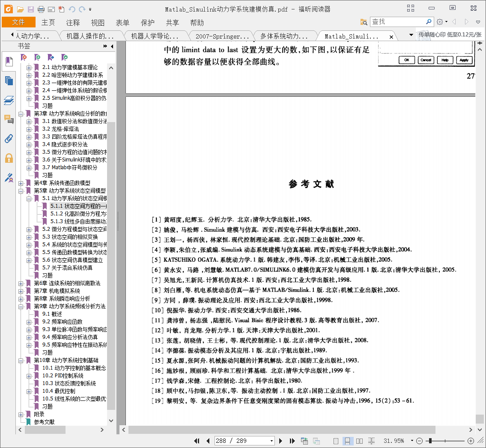
Task: Expand the 第4章 系统传递函数模型 bookmark
Action: pyautogui.click(x=21, y=183)
